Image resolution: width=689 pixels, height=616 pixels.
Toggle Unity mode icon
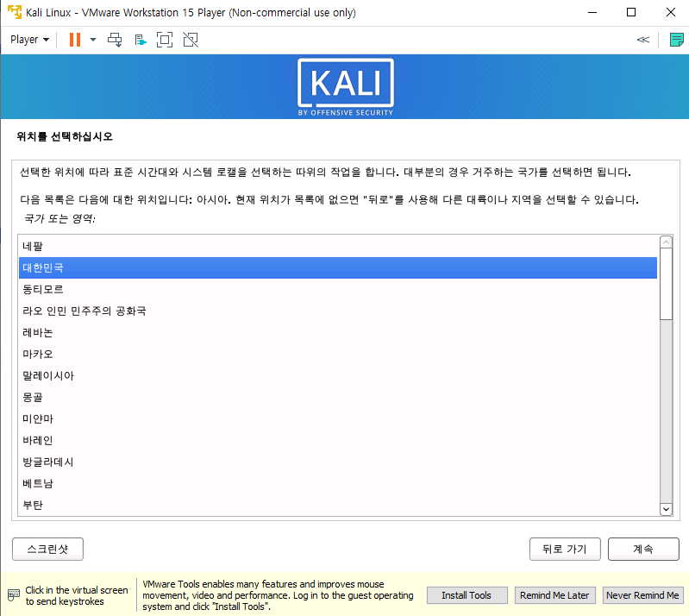pyautogui.click(x=191, y=40)
